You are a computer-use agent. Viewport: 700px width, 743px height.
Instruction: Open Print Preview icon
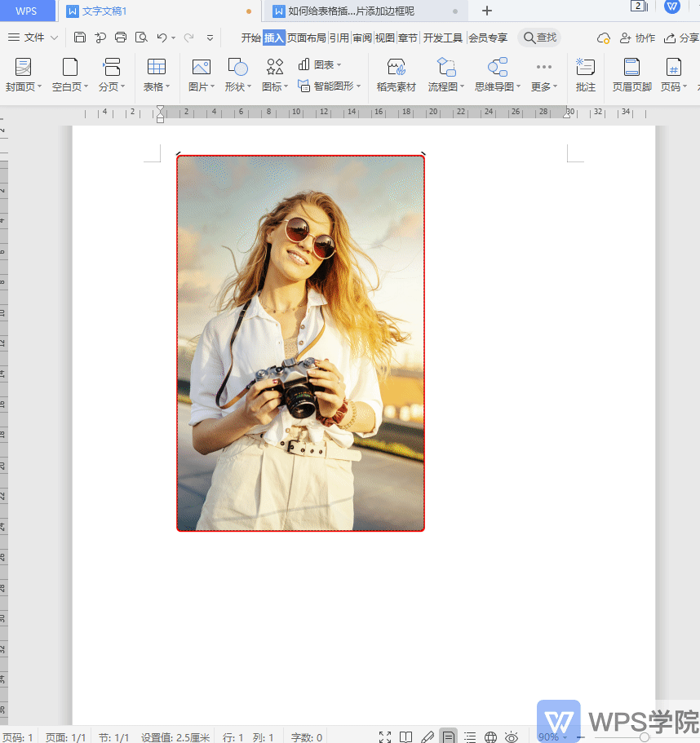coord(141,38)
